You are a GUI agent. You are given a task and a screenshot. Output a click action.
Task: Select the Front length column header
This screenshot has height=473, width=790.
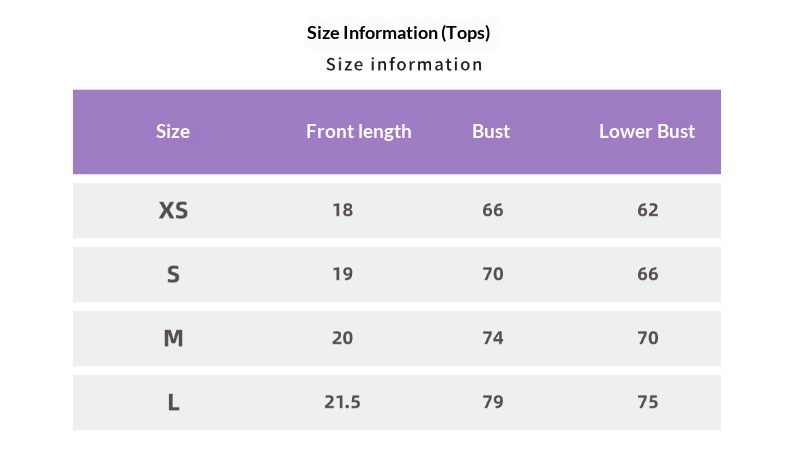pos(358,131)
